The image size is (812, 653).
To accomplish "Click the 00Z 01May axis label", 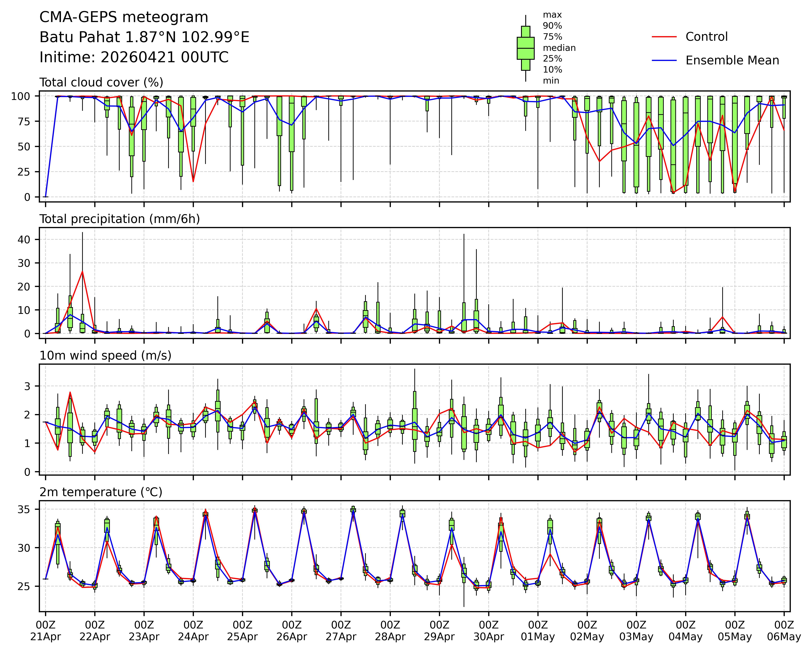I will point(538,631).
